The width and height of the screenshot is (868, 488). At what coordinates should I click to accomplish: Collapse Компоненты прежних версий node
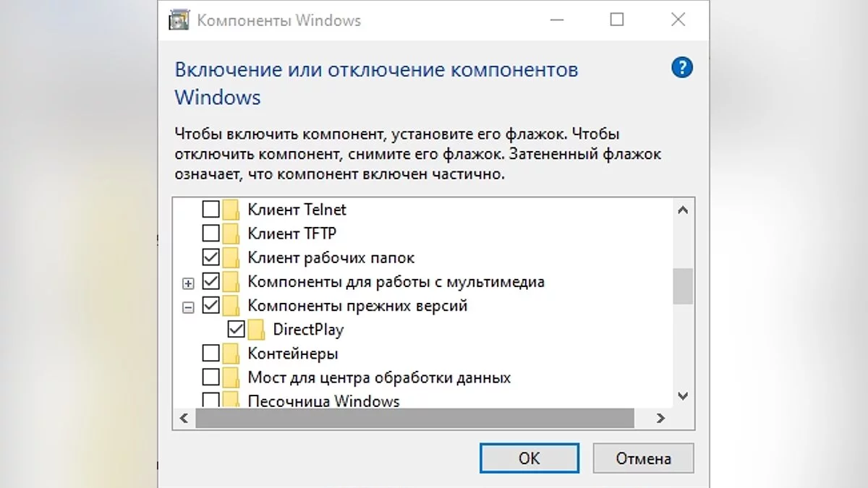click(x=189, y=307)
